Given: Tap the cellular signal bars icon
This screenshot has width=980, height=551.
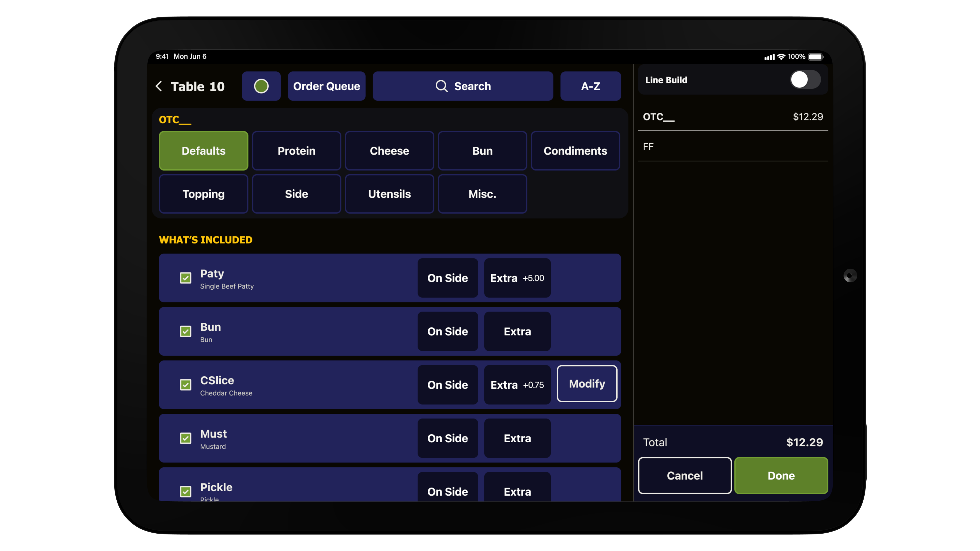Looking at the screenshot, I should click(x=769, y=57).
